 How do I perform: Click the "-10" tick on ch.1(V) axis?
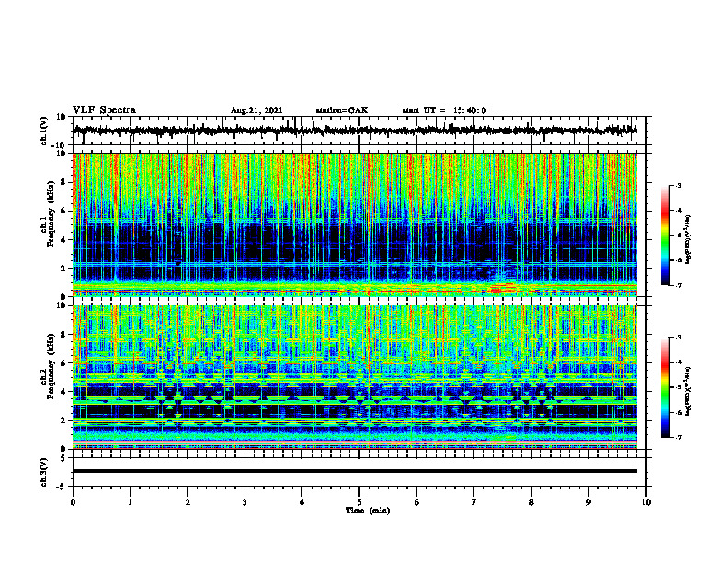[x=60, y=145]
